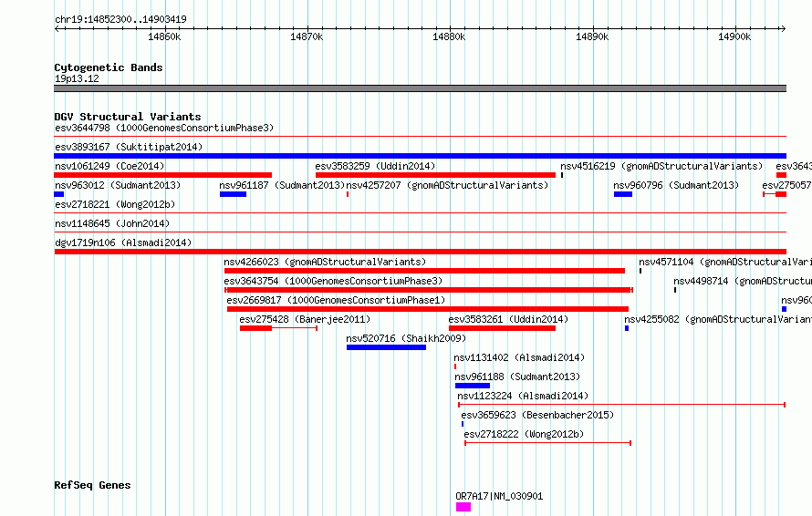The height and width of the screenshot is (516, 812).
Task: Open esv3659623 Besenbacher2015 label
Action: point(537,415)
